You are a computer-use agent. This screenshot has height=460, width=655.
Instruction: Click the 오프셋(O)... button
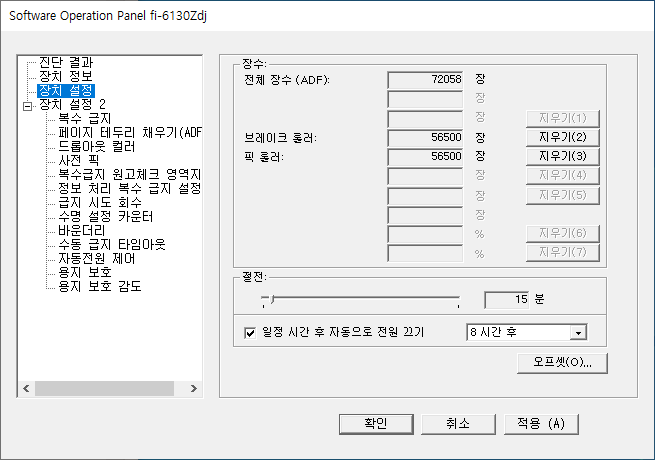tap(562, 363)
